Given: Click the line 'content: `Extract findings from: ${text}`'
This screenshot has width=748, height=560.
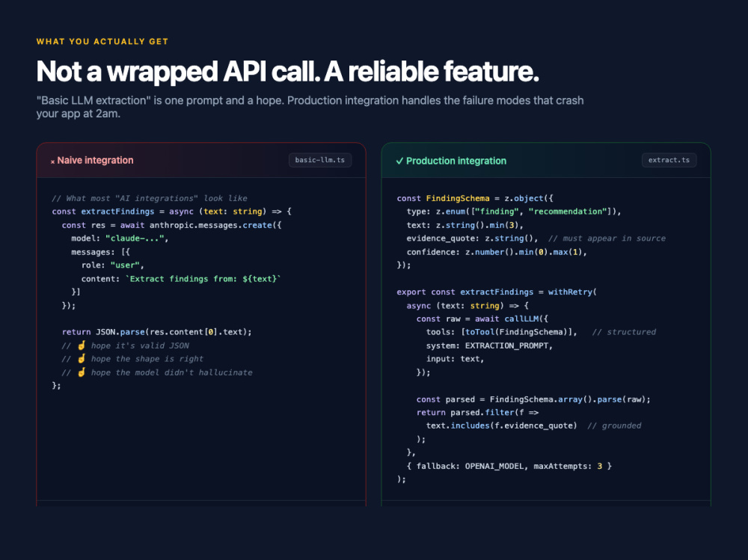Looking at the screenshot, I should (181, 279).
